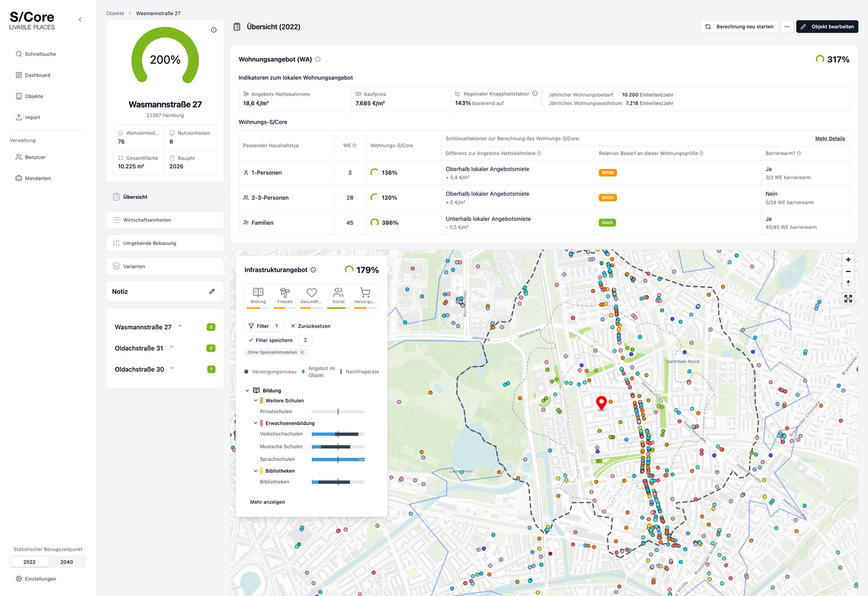The image size is (868, 596).
Task: Collapse the Erwachsenenbildung group
Action: [255, 423]
